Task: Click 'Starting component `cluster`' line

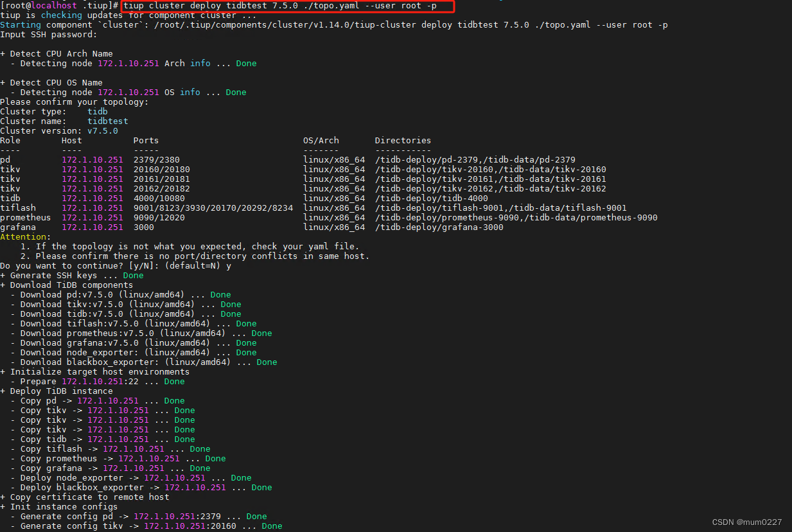Action: pos(334,25)
